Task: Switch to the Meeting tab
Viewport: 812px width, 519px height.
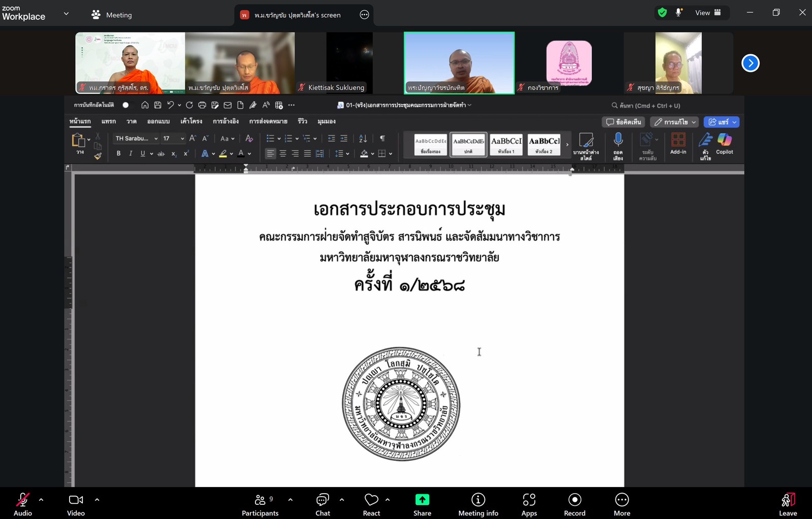Action: coord(112,15)
